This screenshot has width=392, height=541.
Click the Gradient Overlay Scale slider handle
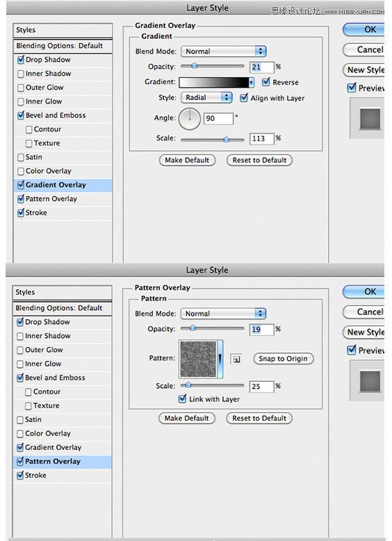[226, 139]
